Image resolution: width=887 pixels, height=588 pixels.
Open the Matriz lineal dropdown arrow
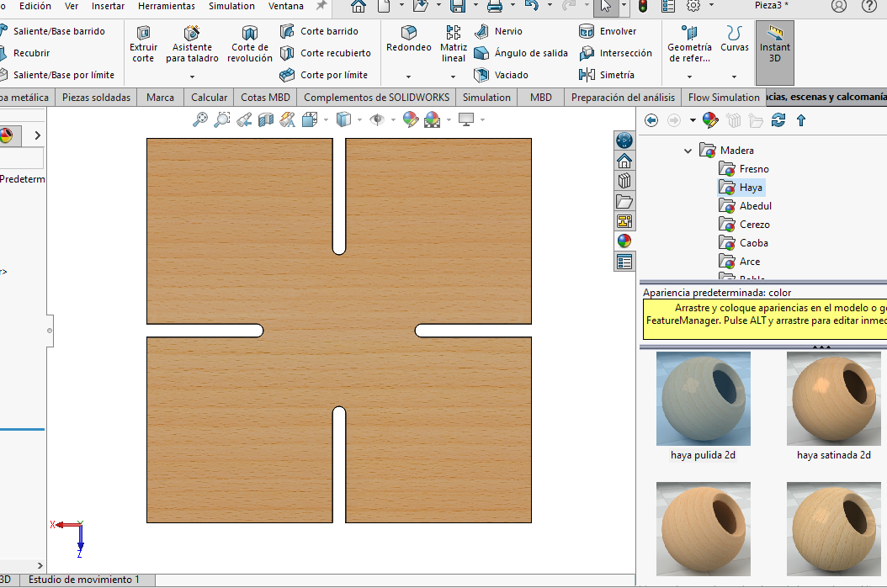point(453,77)
